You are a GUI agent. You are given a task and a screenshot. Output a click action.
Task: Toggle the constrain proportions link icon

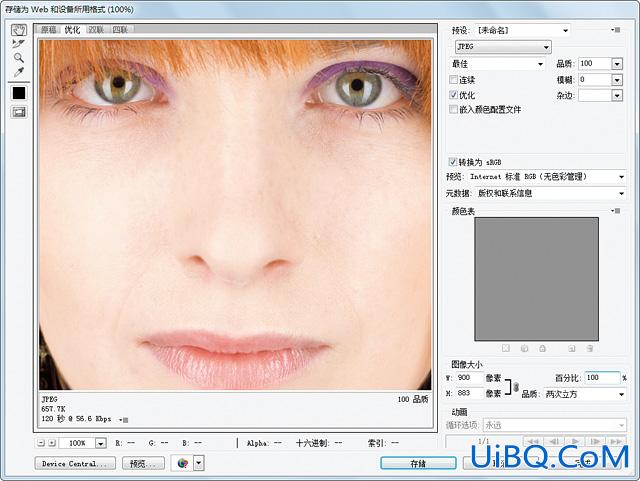(x=516, y=387)
